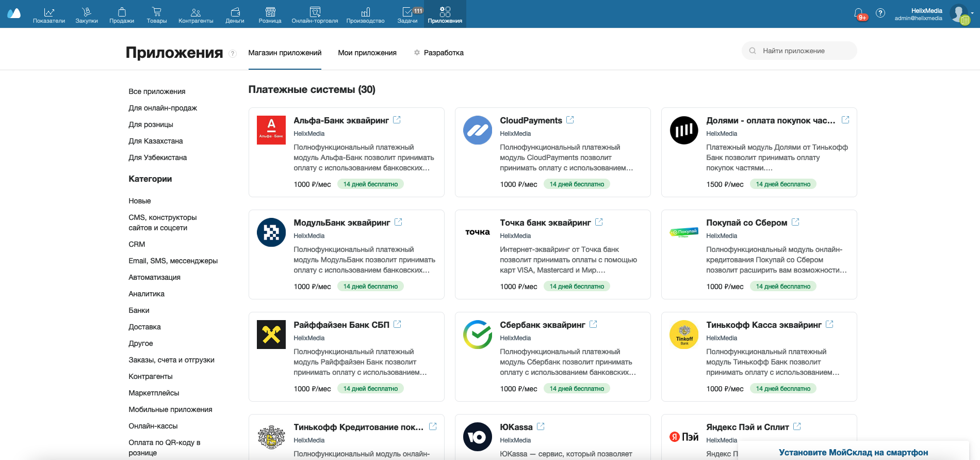Image resolution: width=980 pixels, height=460 pixels.
Task: Open Тинькофф Кредитование external link icon
Action: (x=433, y=426)
